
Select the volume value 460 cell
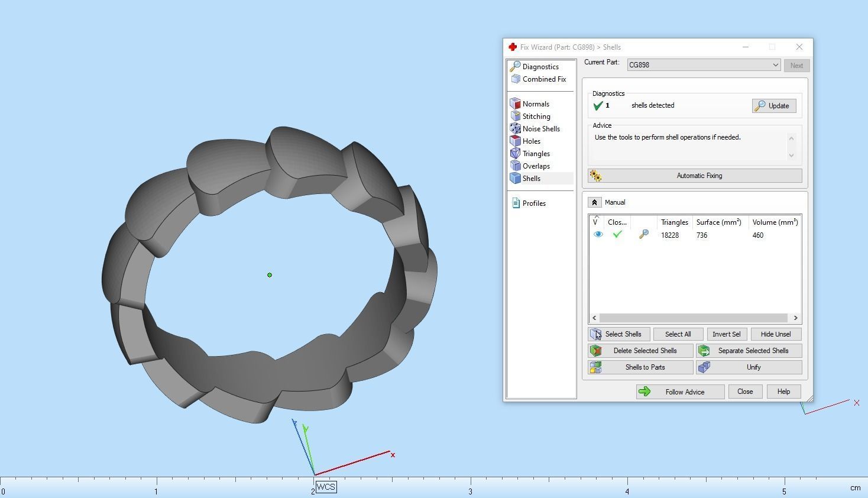758,235
